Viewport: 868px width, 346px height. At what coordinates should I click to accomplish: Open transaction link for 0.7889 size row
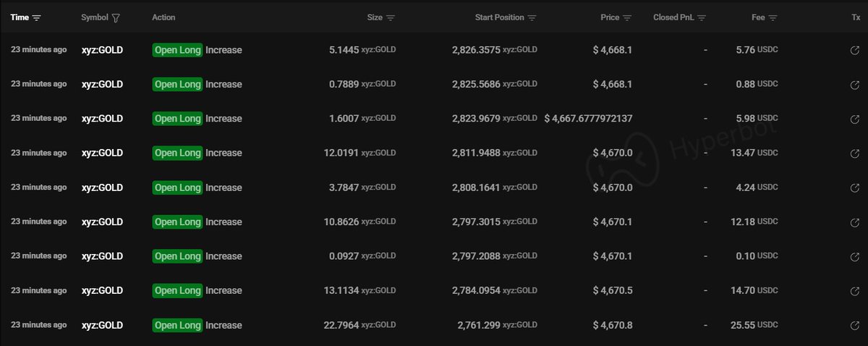coord(854,85)
